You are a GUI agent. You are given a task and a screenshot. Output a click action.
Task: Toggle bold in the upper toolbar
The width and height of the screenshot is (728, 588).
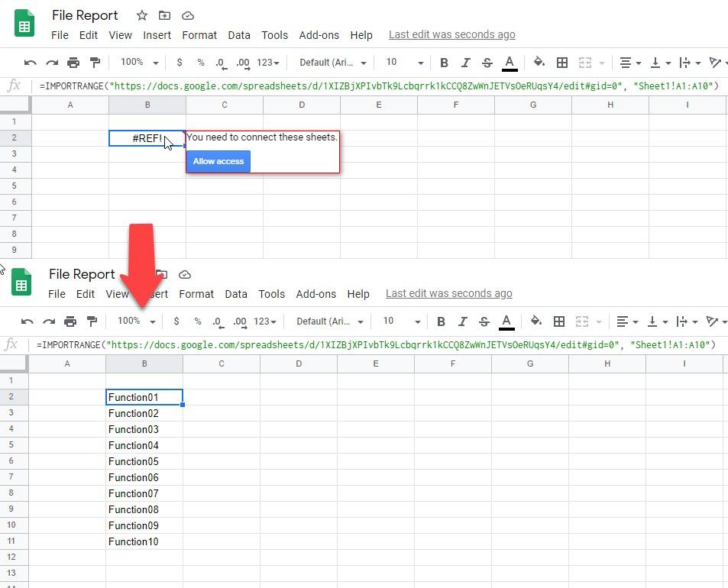(x=444, y=63)
